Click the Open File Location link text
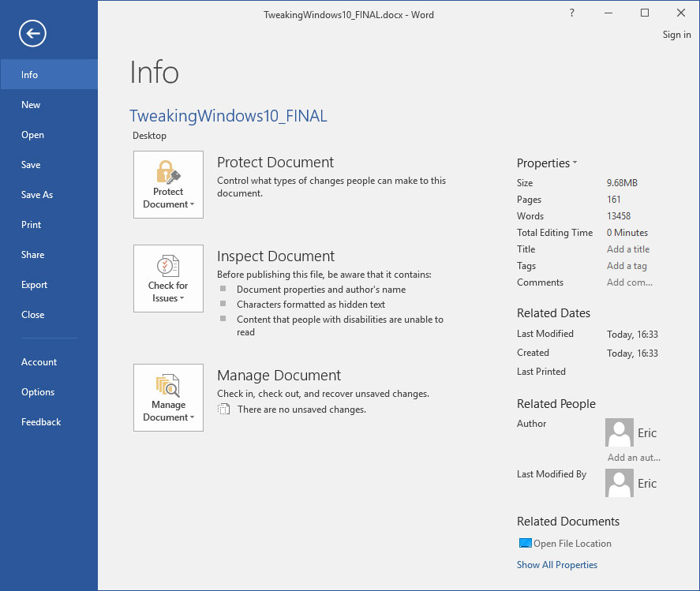Screen dimensions: 700x591 coord(572,543)
